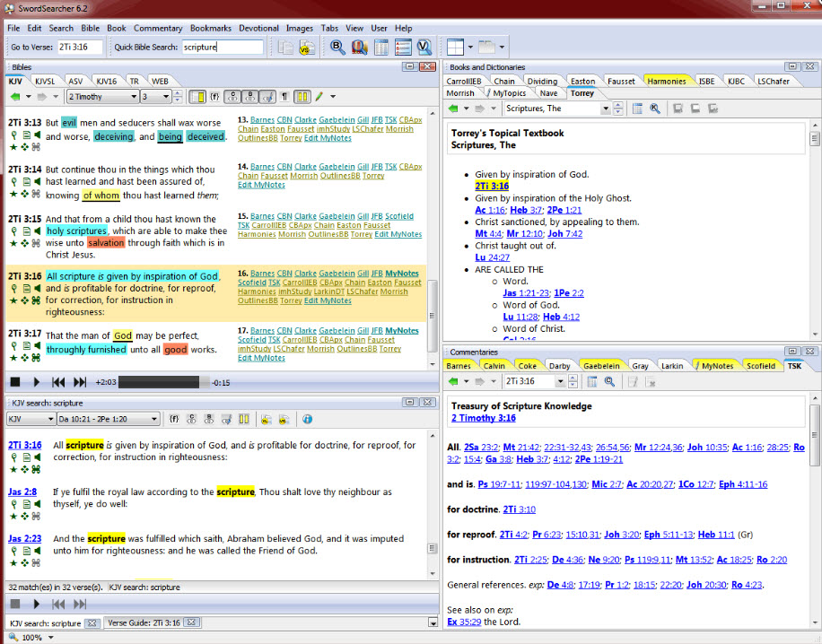
Task: Skip to previous audio track in Bibles panel
Action: 58,382
